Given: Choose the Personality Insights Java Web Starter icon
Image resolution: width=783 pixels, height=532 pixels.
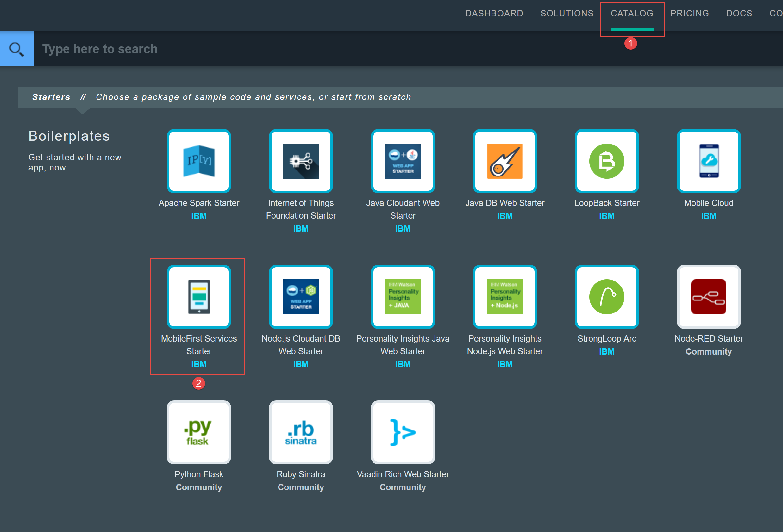Looking at the screenshot, I should point(403,297).
